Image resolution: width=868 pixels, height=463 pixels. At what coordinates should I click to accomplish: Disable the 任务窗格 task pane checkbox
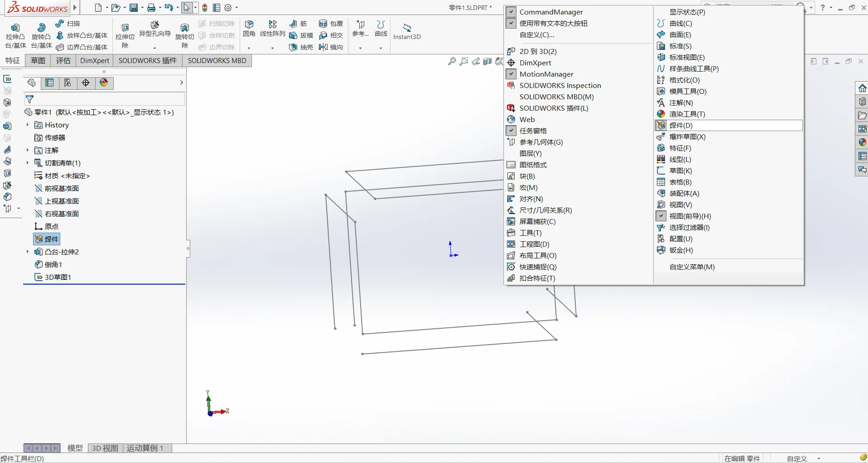(511, 131)
